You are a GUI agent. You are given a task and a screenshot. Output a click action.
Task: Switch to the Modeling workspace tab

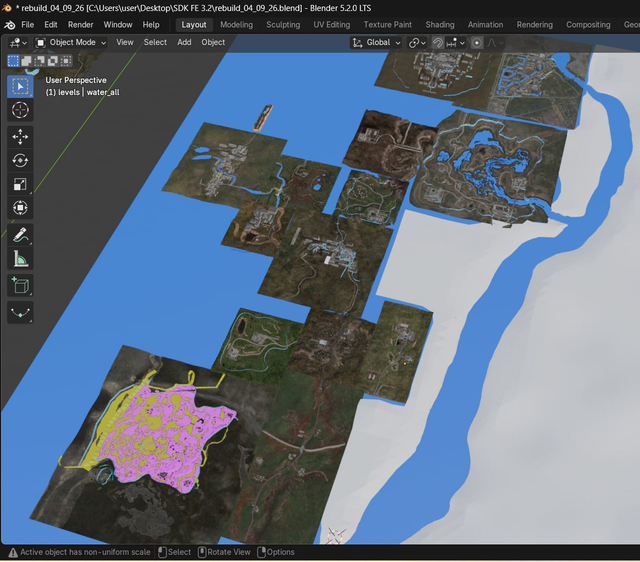tap(236, 25)
